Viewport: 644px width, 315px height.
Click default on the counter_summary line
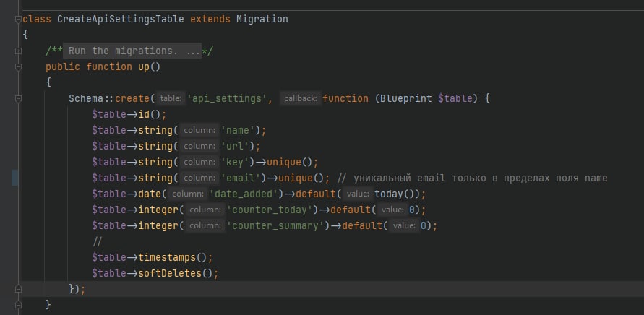pyautogui.click(x=362, y=225)
